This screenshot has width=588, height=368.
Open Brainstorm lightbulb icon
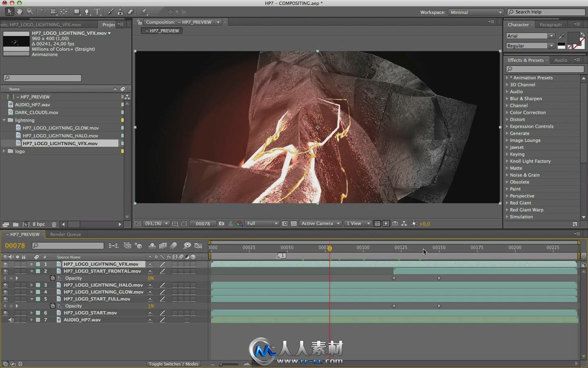point(187,245)
